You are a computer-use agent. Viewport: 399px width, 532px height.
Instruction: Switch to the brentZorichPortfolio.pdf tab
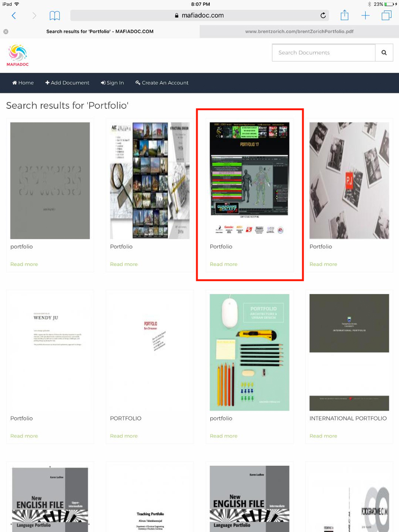(299, 31)
